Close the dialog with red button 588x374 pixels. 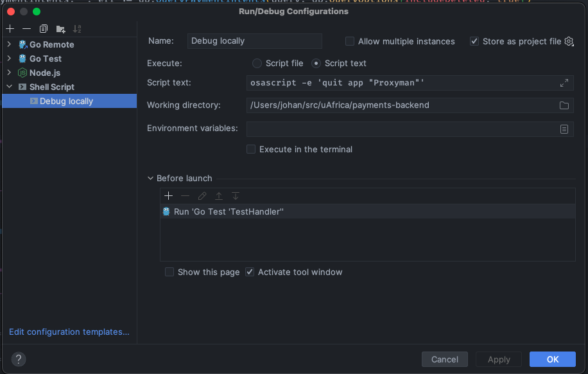[11, 12]
